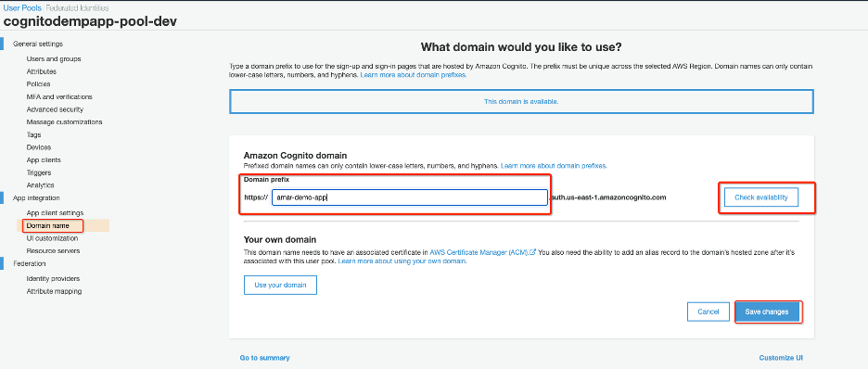Open Identity providers page
This screenshot has height=369, width=868.
pos(53,279)
